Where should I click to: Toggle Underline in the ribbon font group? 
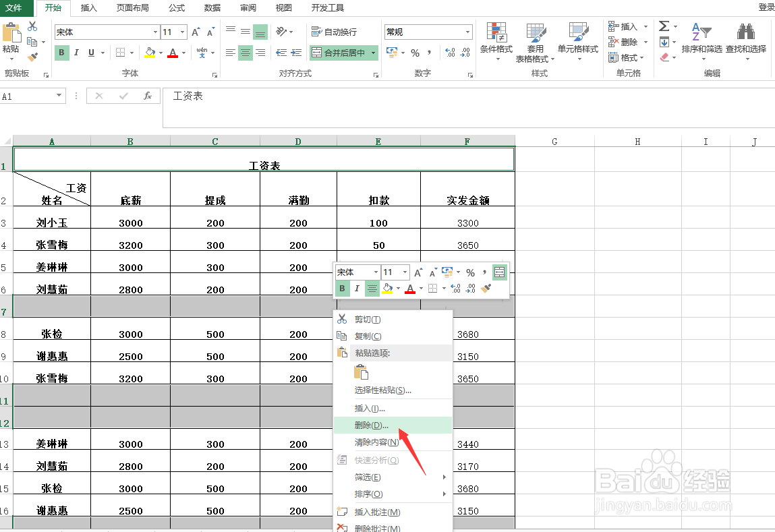click(x=92, y=53)
